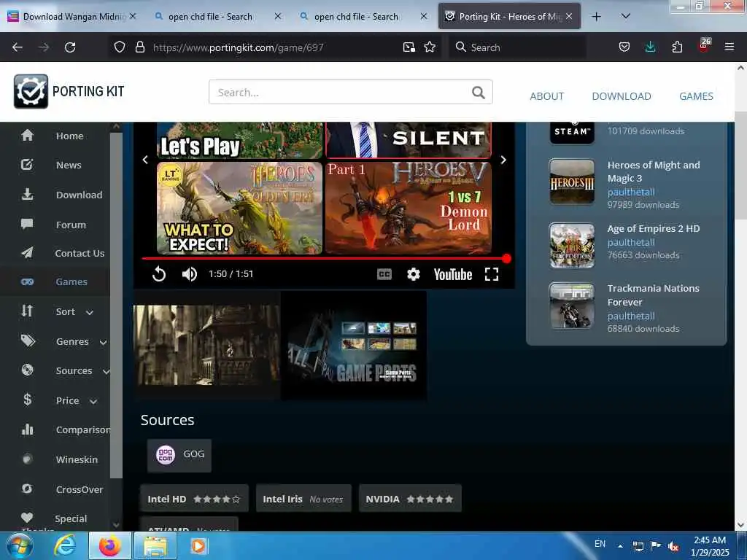Show hidden system tray icons

click(x=620, y=545)
